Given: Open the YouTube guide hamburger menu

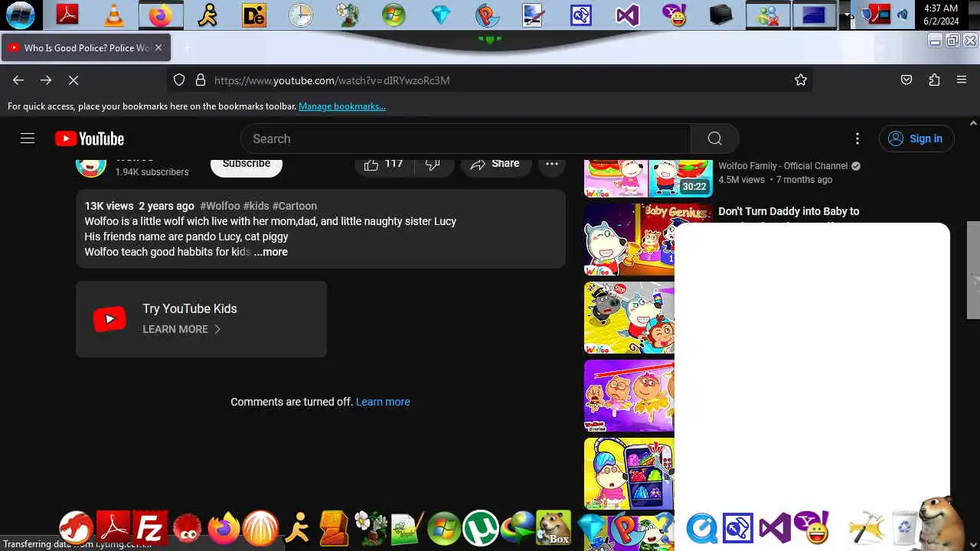Looking at the screenshot, I should [x=28, y=139].
